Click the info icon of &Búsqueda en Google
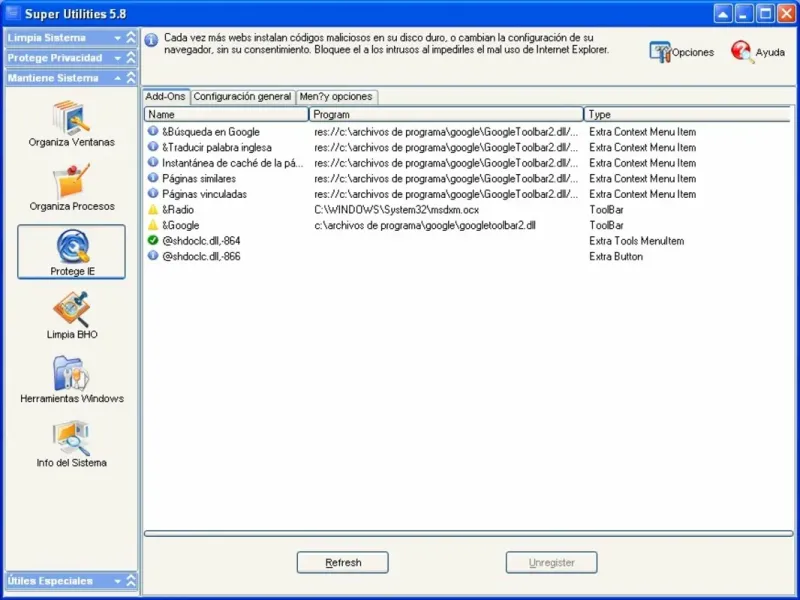800x600 pixels. pos(153,131)
